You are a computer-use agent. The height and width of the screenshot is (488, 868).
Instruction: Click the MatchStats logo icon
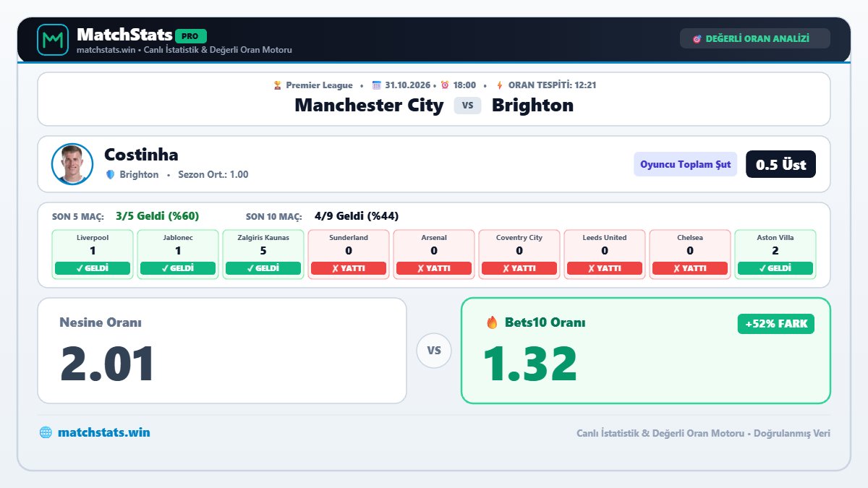point(52,39)
